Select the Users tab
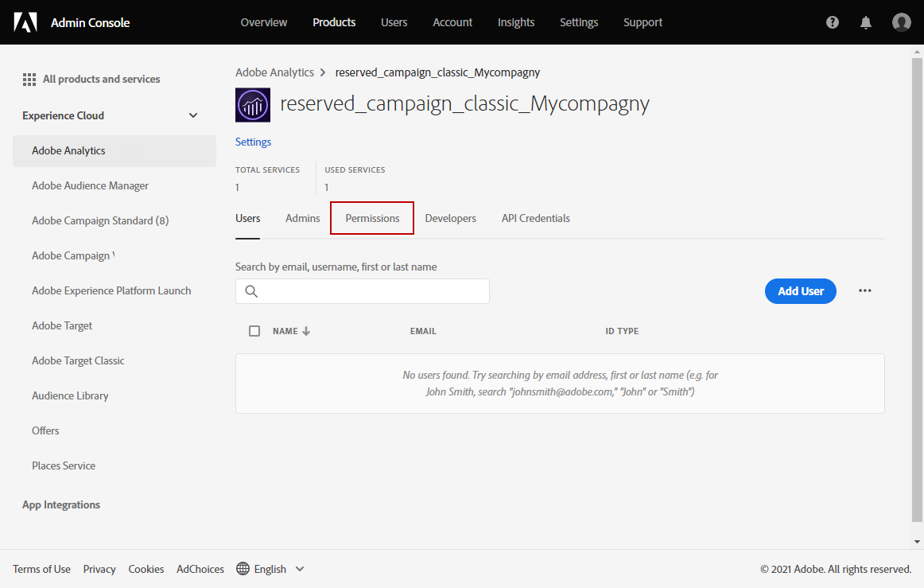This screenshot has height=588, width=924. pos(247,218)
